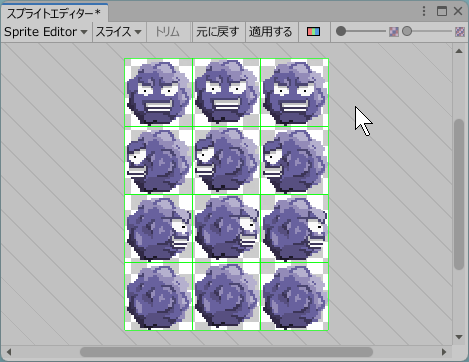
Task: Open the Sprite Editor mode dropdown
Action: pos(46,32)
